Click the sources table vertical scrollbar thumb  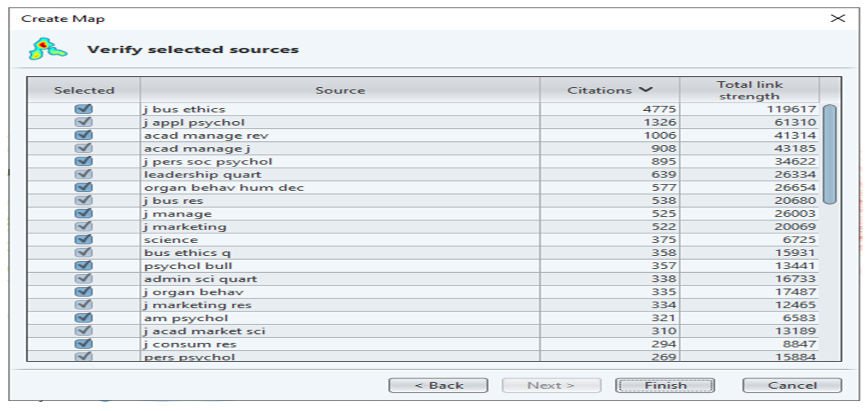pyautogui.click(x=829, y=154)
